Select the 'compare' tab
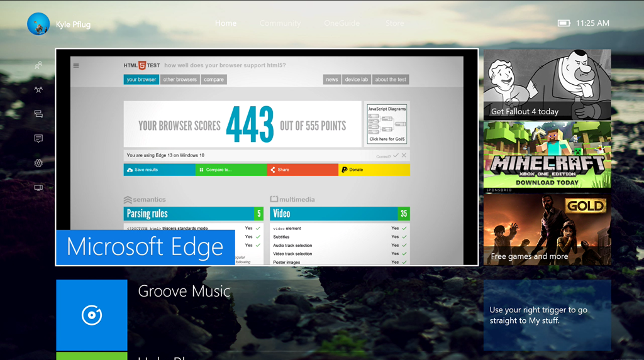This screenshot has width=644, height=360. pyautogui.click(x=214, y=79)
